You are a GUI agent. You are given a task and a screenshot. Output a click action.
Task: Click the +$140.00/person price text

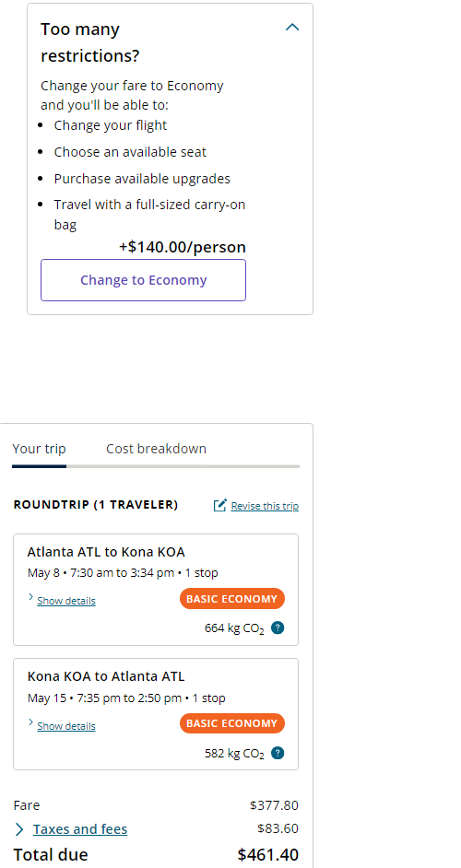coord(183,247)
